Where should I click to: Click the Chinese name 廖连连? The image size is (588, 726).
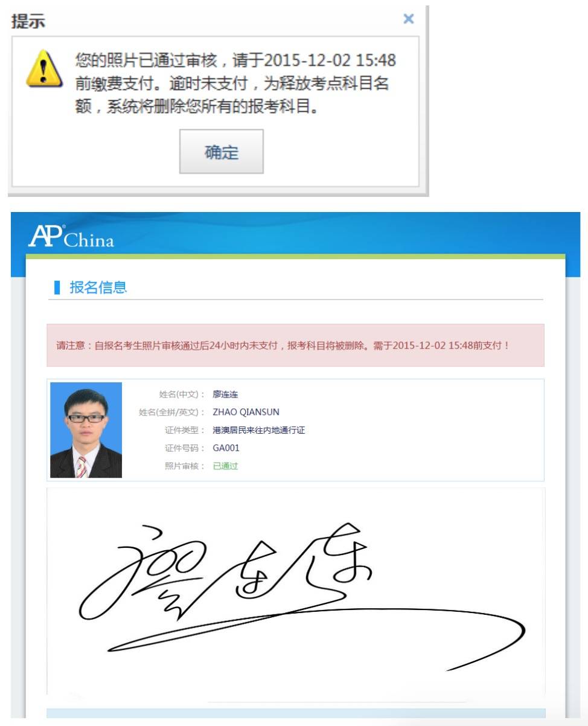point(225,394)
